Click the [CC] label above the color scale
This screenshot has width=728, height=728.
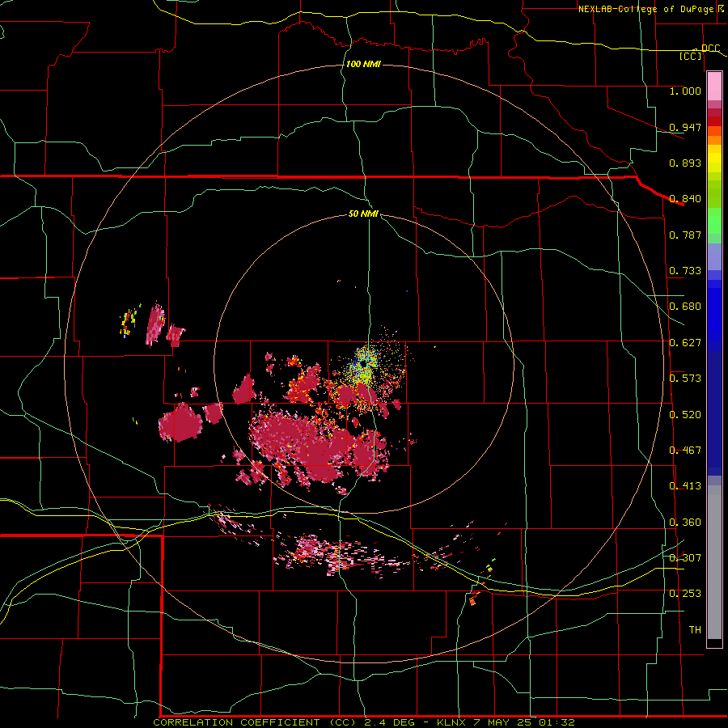point(691,56)
